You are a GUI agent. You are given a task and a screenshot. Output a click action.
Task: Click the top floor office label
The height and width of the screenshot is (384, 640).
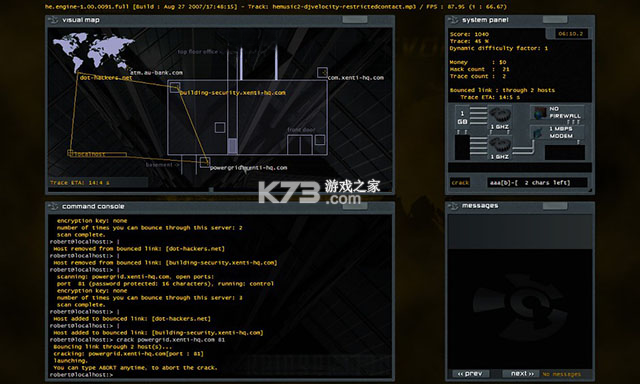[198, 52]
